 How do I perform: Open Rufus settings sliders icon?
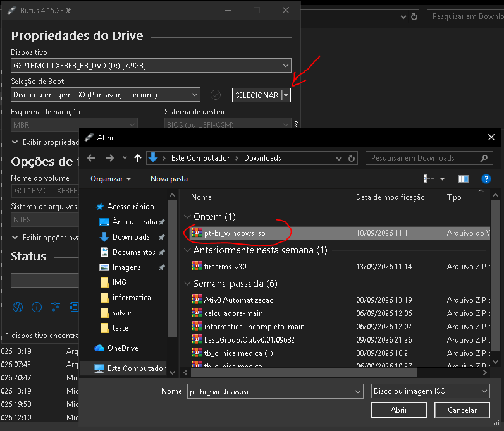(56, 307)
